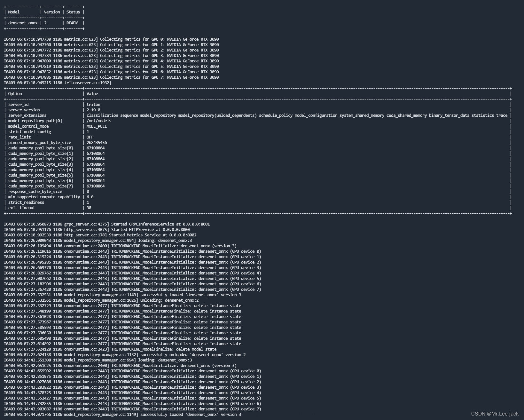This screenshot has width=524, height=420.
Task: Click the densenet_onnx model name cell
Action: click(23, 23)
